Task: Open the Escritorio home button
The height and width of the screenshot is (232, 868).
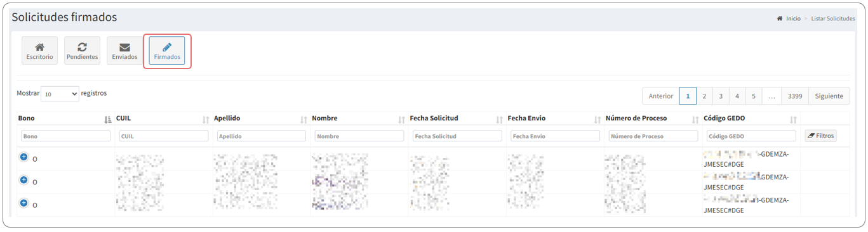Action: tap(39, 51)
